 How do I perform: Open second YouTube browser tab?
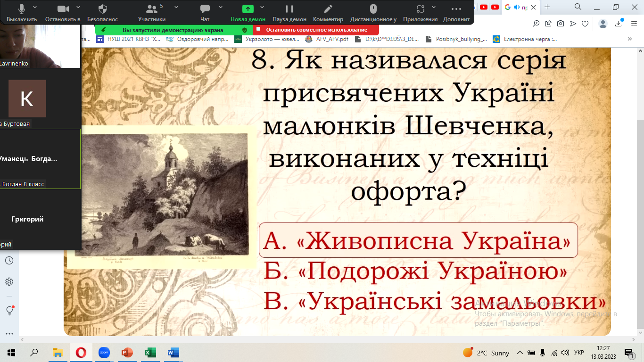tap(495, 7)
